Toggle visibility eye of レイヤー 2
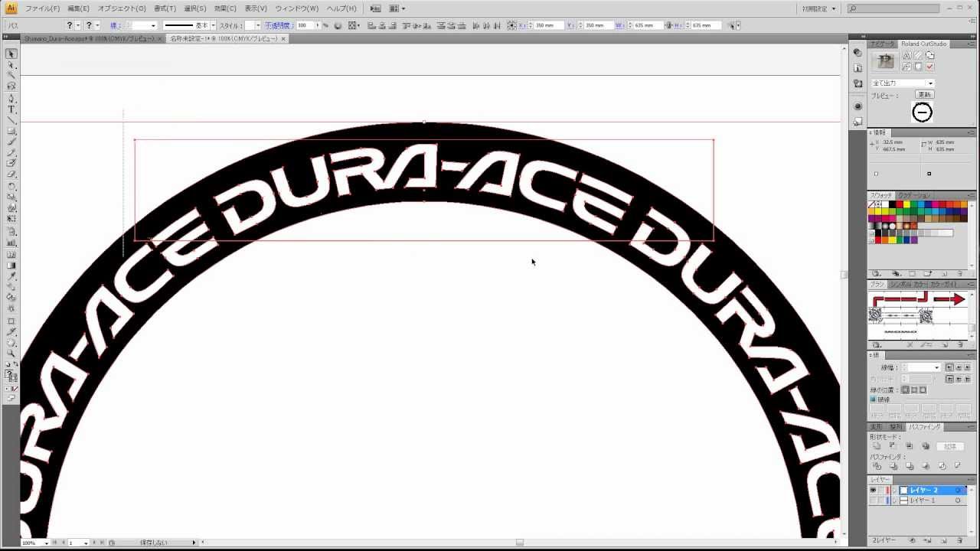 point(873,490)
